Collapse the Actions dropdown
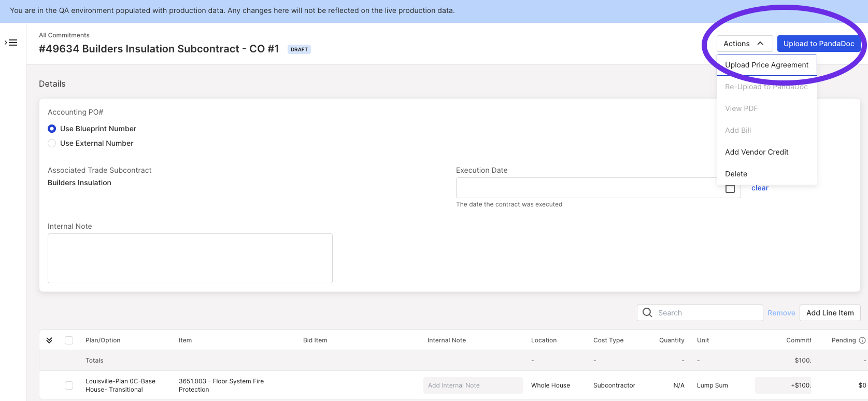This screenshot has width=868, height=401. (x=745, y=44)
